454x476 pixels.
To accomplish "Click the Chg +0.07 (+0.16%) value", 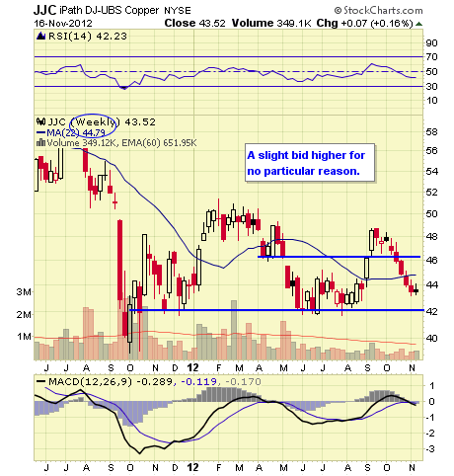I will 364,23.
